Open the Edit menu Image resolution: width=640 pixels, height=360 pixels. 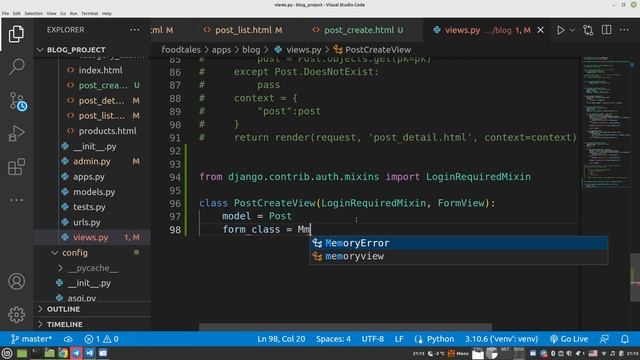(x=17, y=13)
